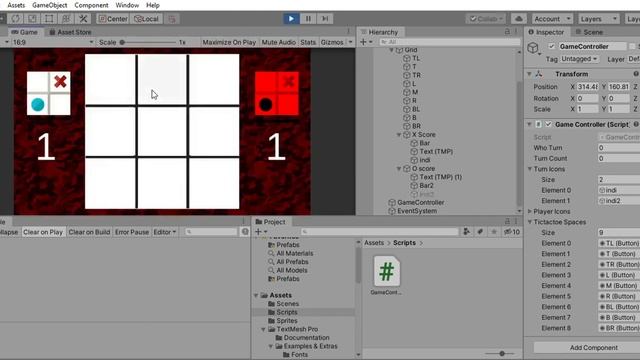Collapse the Game Controller script foldout
The image size is (640, 360).
529,124
